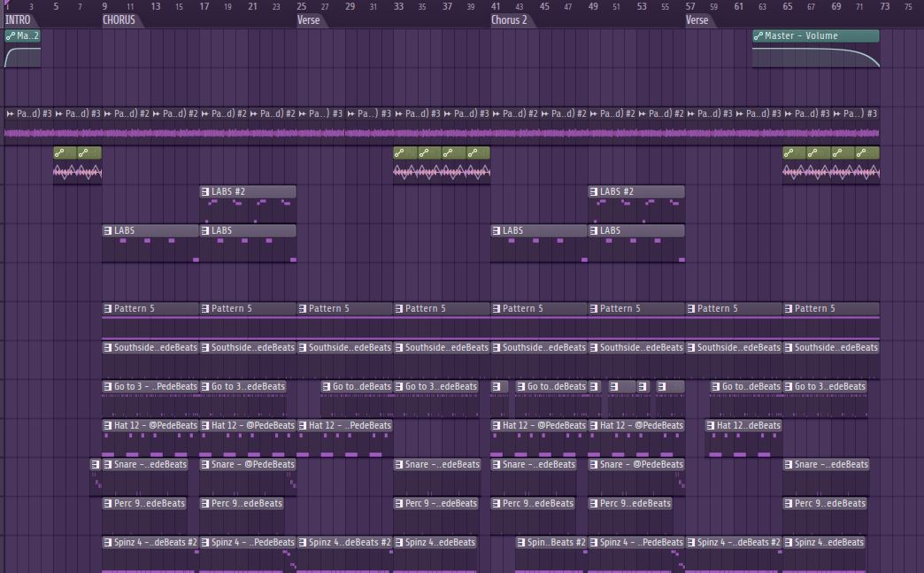
Task: Click the first Verse marker label
Action: tap(310, 19)
